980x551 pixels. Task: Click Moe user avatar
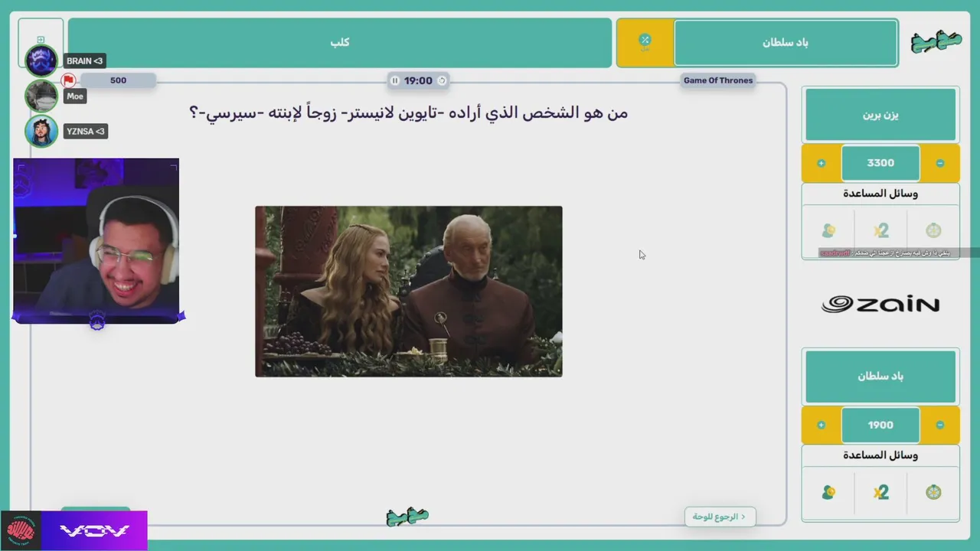pos(41,96)
